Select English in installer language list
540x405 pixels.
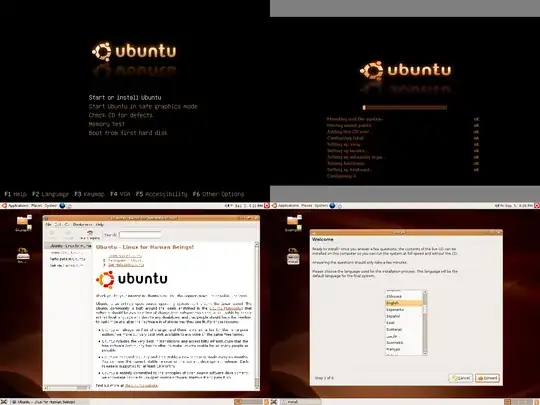pyautogui.click(x=404, y=303)
